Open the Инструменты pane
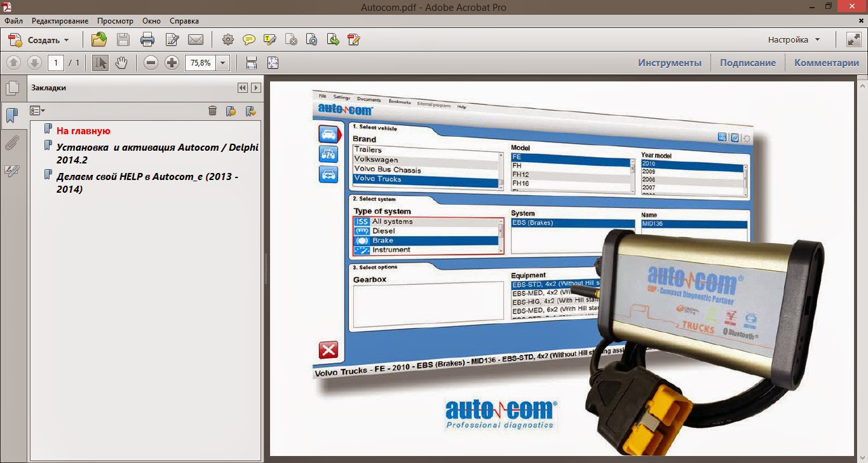Viewport: 868px width, 463px height. (670, 63)
